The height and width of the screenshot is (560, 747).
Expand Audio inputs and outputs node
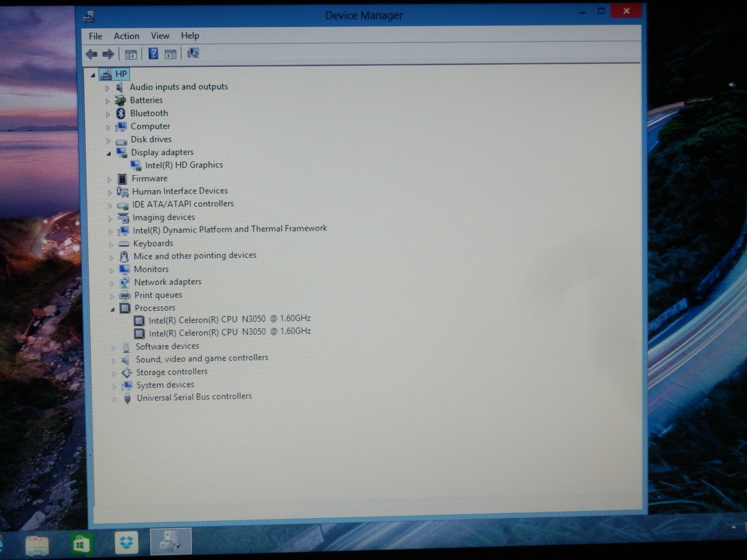[107, 88]
